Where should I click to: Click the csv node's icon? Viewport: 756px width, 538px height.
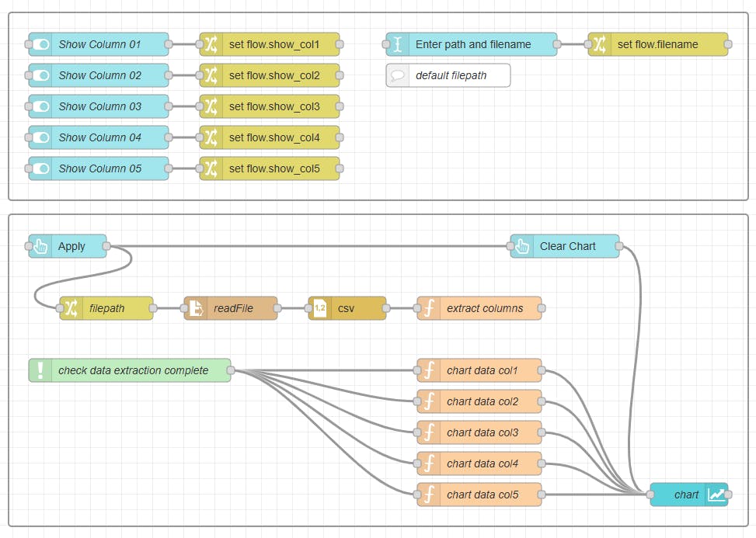point(320,308)
